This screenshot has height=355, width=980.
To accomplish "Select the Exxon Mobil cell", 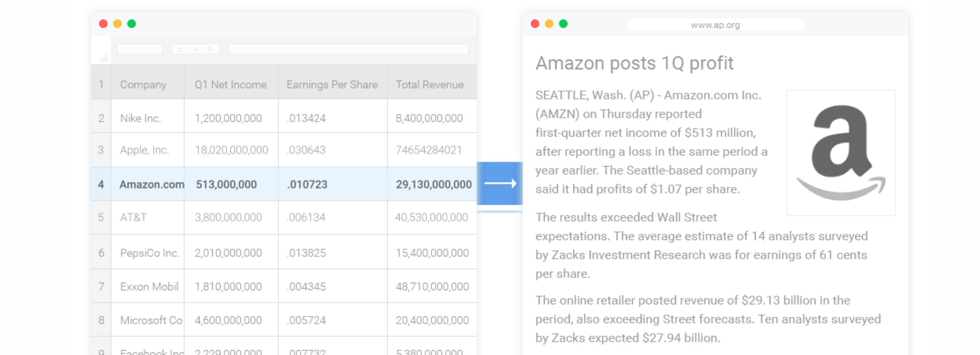I will tap(147, 286).
